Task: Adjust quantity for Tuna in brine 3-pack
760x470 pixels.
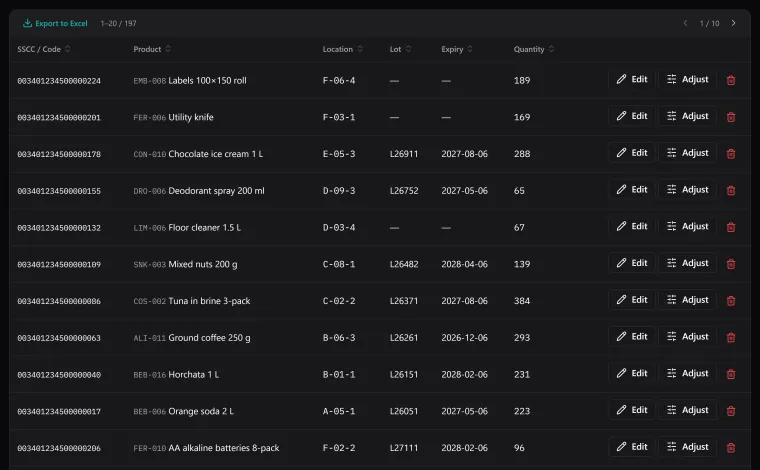Action: pyautogui.click(x=687, y=300)
